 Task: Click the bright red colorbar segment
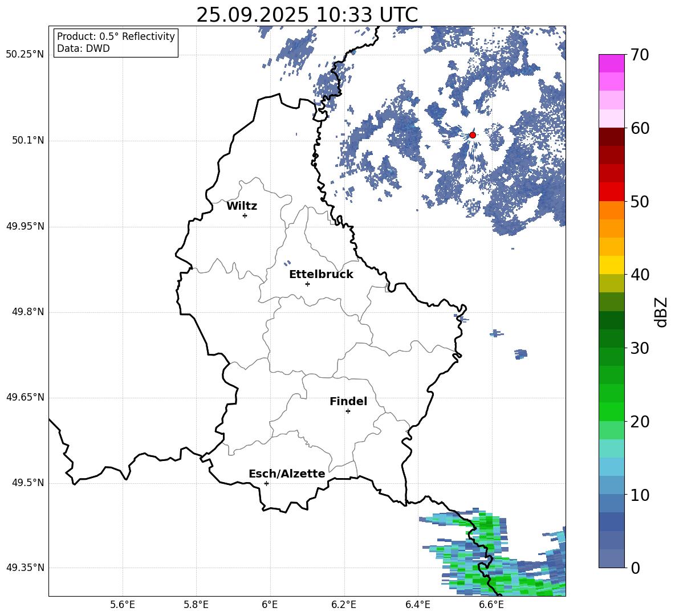click(x=611, y=192)
